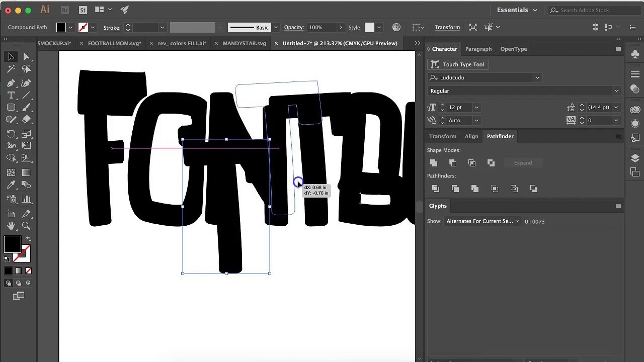Select the Type tool
644x362 pixels.
point(11,96)
